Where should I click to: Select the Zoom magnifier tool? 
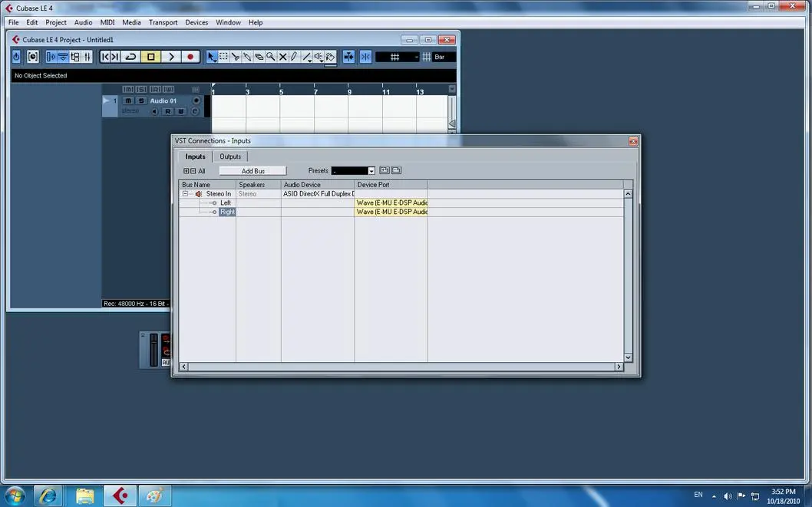click(x=271, y=57)
